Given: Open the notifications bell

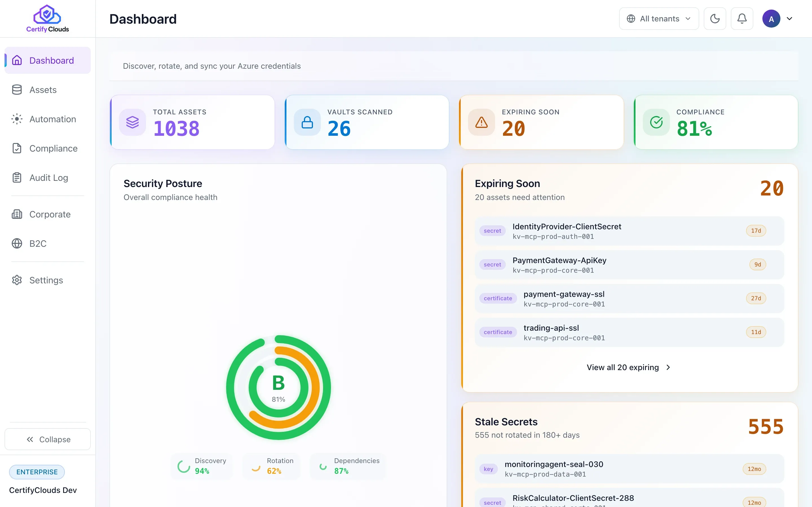Looking at the screenshot, I should [742, 19].
